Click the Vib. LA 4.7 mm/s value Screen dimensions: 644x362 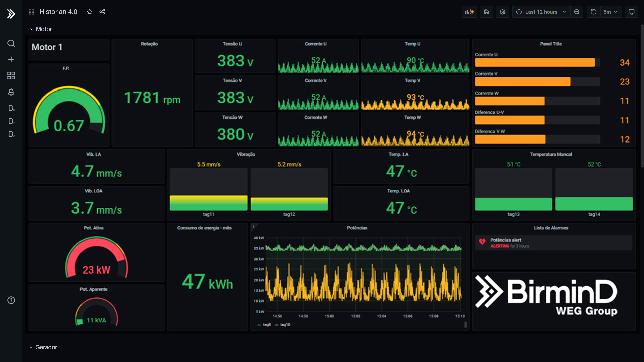pos(96,171)
